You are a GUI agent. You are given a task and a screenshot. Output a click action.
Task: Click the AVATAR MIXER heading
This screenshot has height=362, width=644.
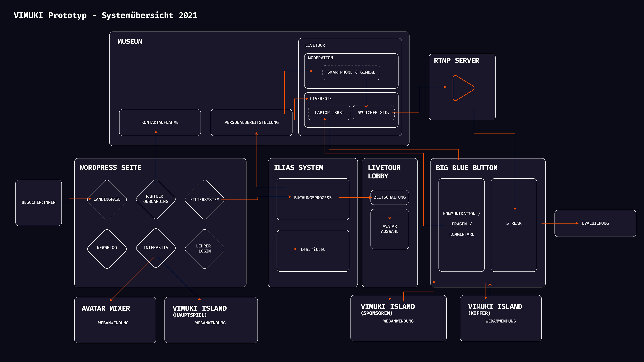point(106,308)
